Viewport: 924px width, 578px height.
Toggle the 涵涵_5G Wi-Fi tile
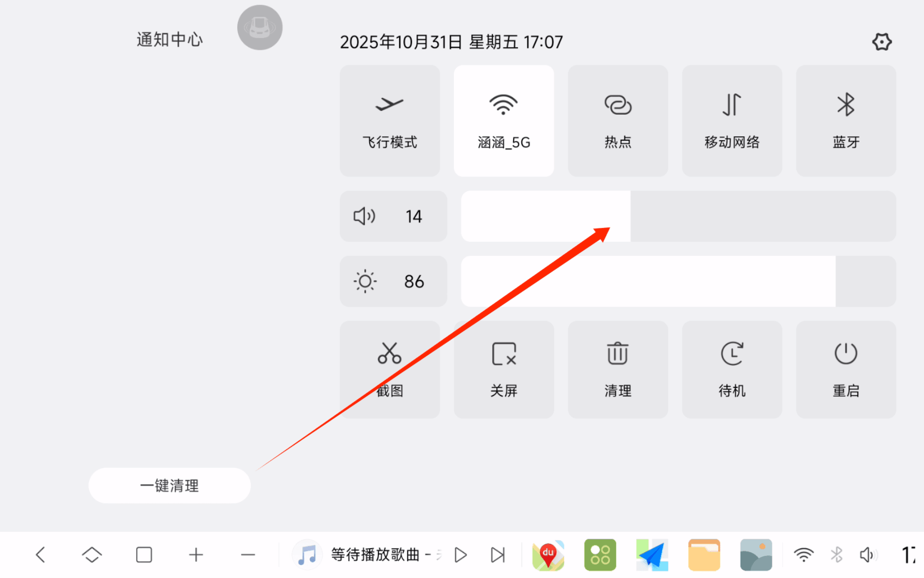503,120
